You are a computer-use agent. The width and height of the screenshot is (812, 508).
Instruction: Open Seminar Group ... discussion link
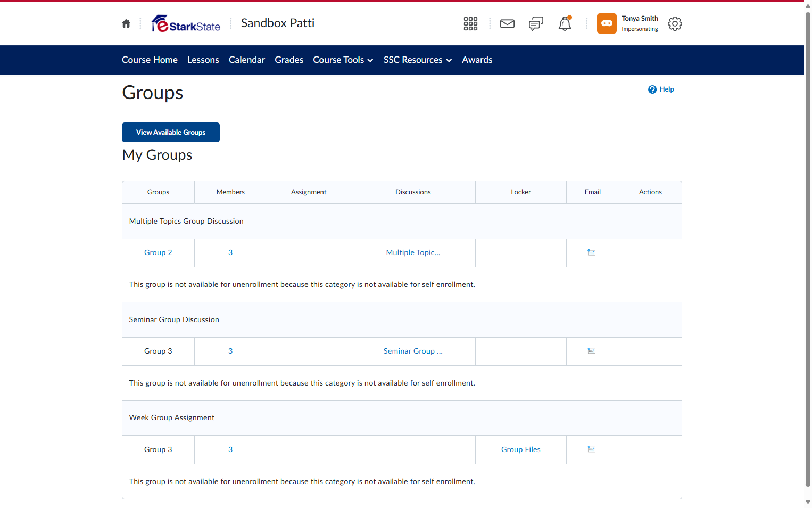[x=413, y=351]
